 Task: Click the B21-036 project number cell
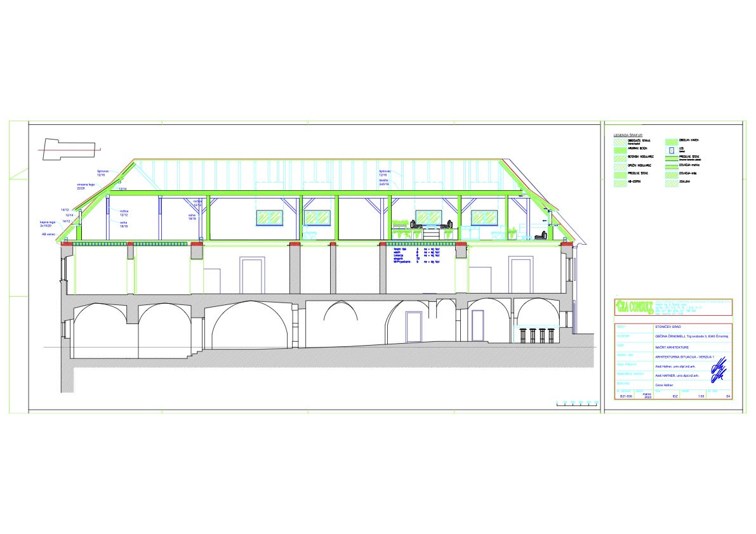coord(625,396)
